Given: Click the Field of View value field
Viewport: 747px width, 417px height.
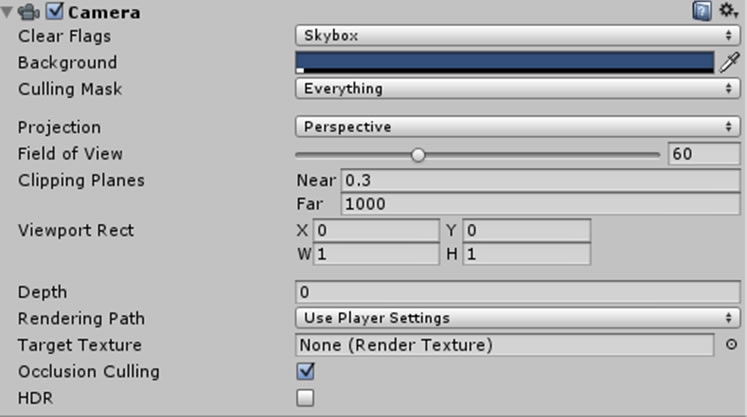Looking at the screenshot, I should (704, 154).
